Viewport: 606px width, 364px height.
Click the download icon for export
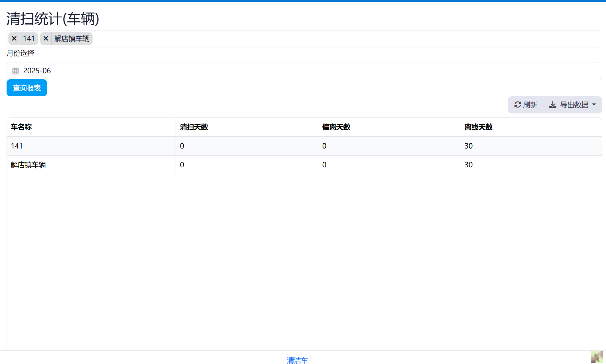click(553, 105)
